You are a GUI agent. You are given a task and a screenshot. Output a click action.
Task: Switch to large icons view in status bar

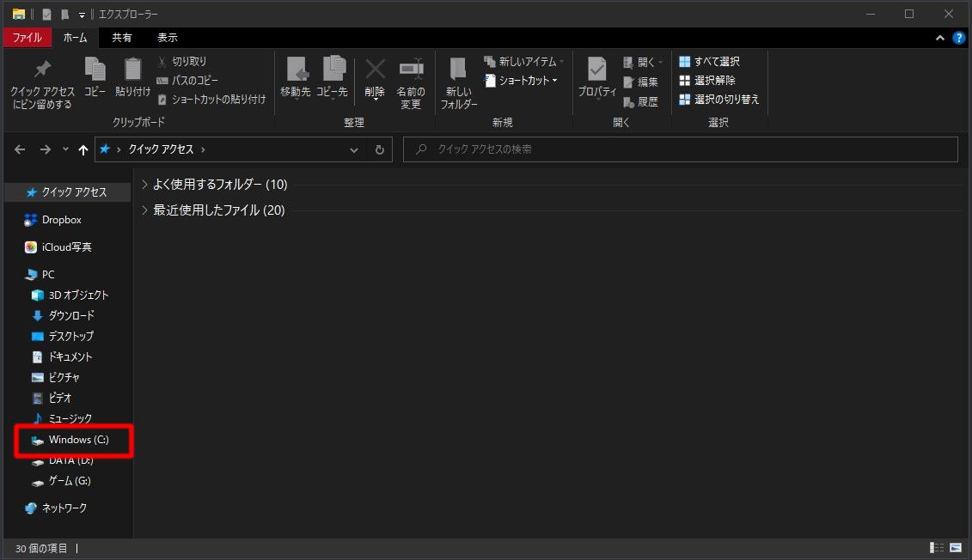click(956, 547)
